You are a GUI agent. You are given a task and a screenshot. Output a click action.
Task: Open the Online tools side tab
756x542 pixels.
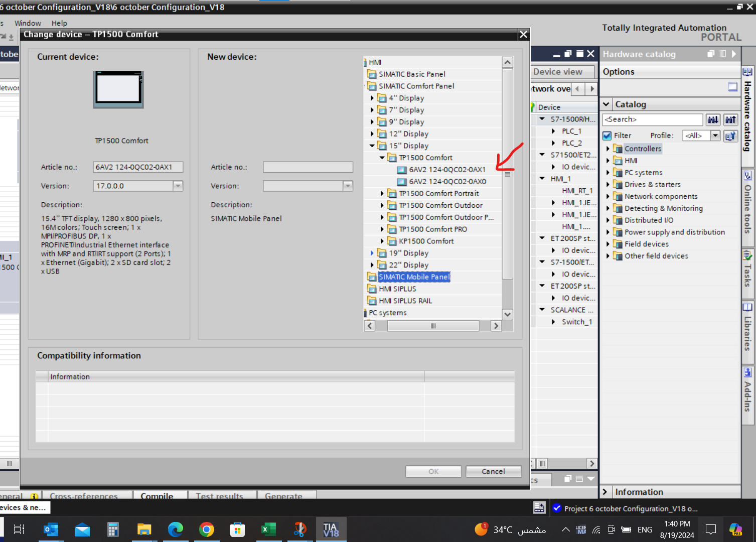pyautogui.click(x=747, y=206)
